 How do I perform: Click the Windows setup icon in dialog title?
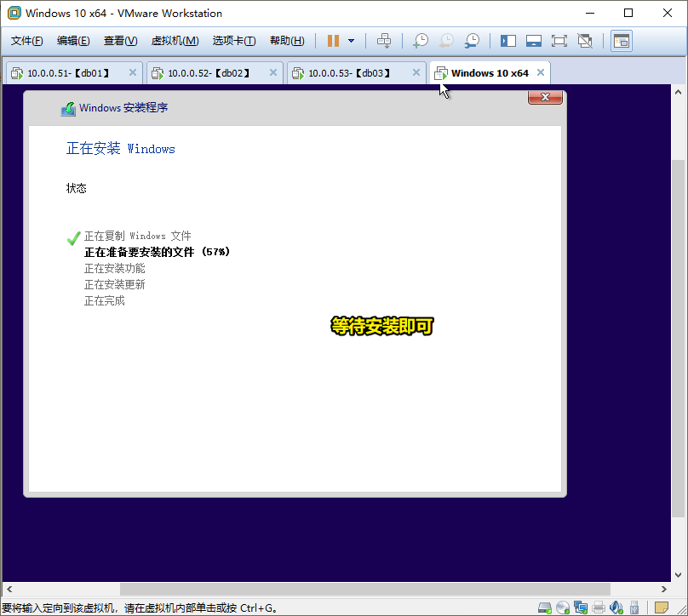pyautogui.click(x=68, y=108)
